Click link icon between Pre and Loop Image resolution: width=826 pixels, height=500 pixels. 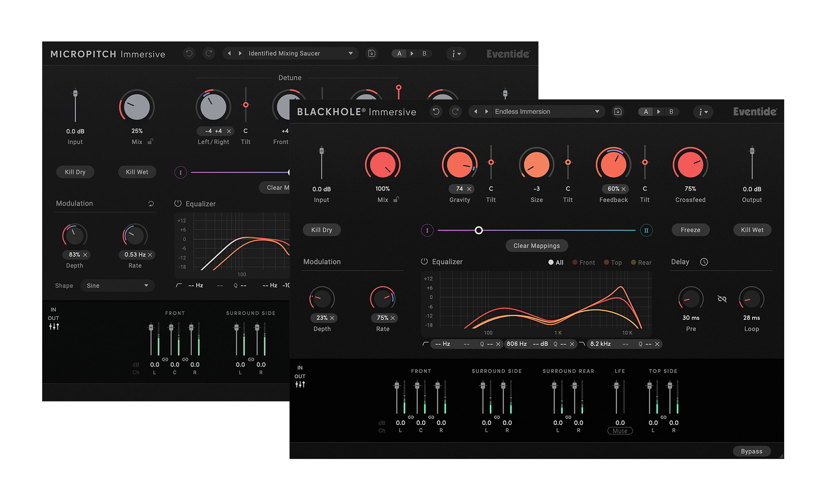pos(721,299)
